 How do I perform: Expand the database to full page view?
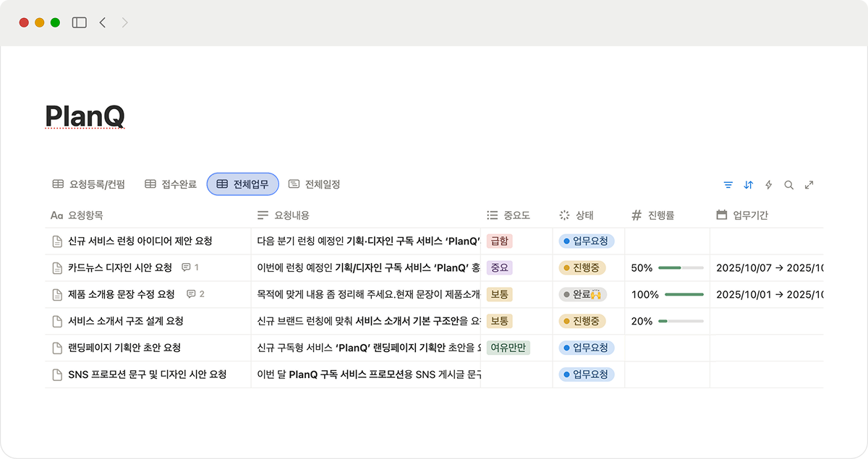(809, 185)
